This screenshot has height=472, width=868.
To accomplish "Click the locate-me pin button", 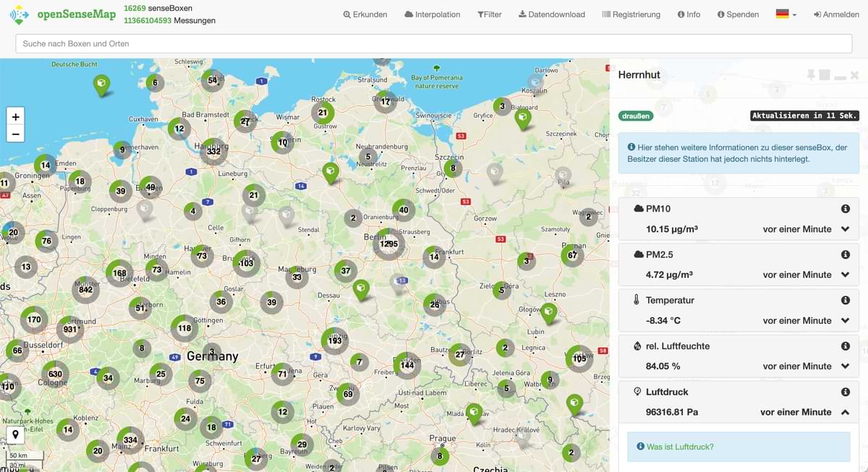I will click(15, 435).
